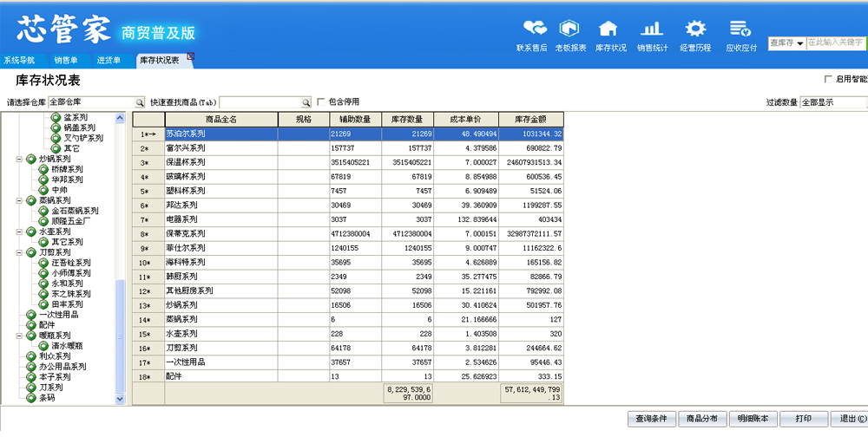Sort by 库存金额 column header

[x=531, y=119]
